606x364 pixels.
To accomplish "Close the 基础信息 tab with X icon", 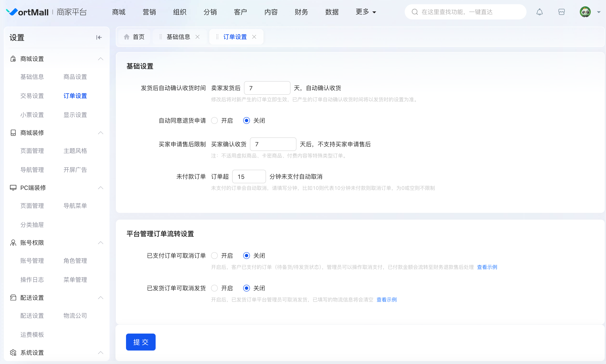I will pyautogui.click(x=197, y=37).
